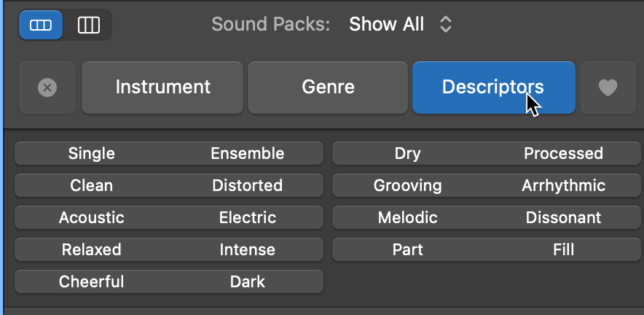The height and width of the screenshot is (315, 644).
Task: Filter loops by Electric
Action: 247,217
